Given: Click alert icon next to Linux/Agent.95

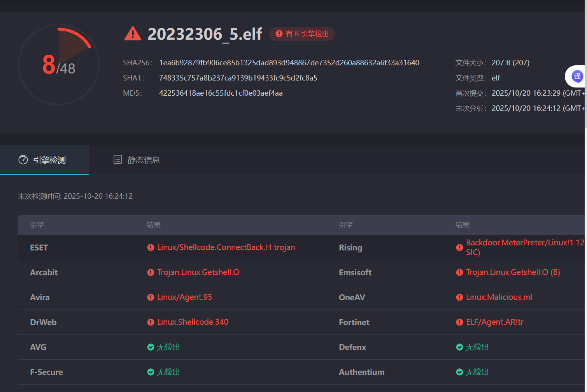Looking at the screenshot, I should pyautogui.click(x=151, y=297).
